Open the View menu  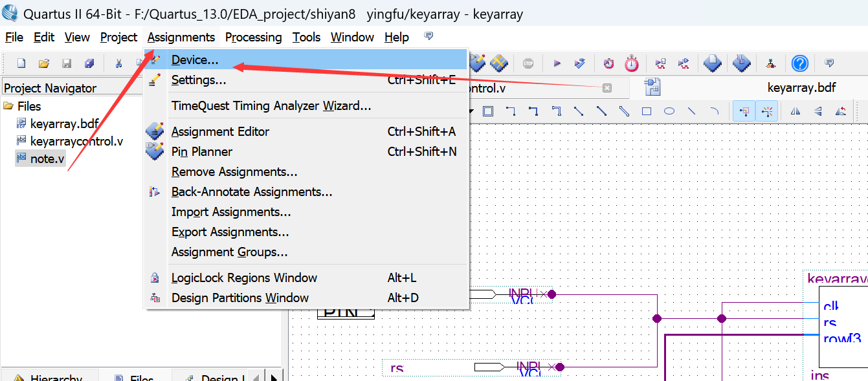click(77, 37)
